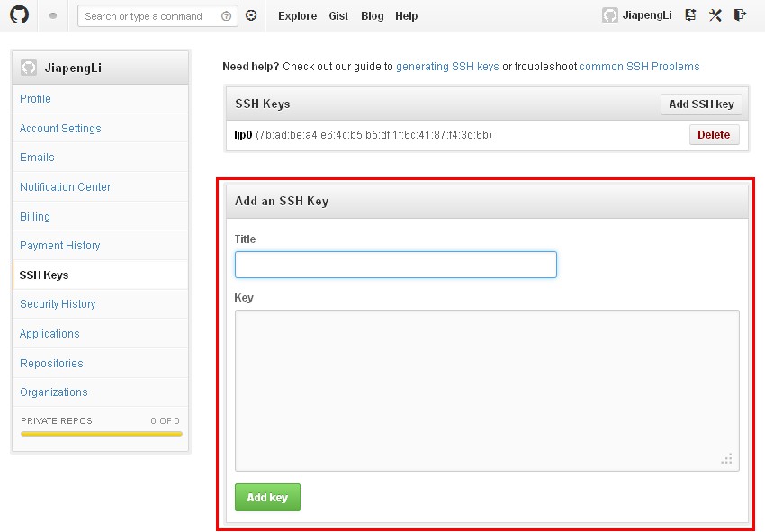Click the GitHub octocat logo
This screenshot has width=765, height=532.
[x=20, y=15]
